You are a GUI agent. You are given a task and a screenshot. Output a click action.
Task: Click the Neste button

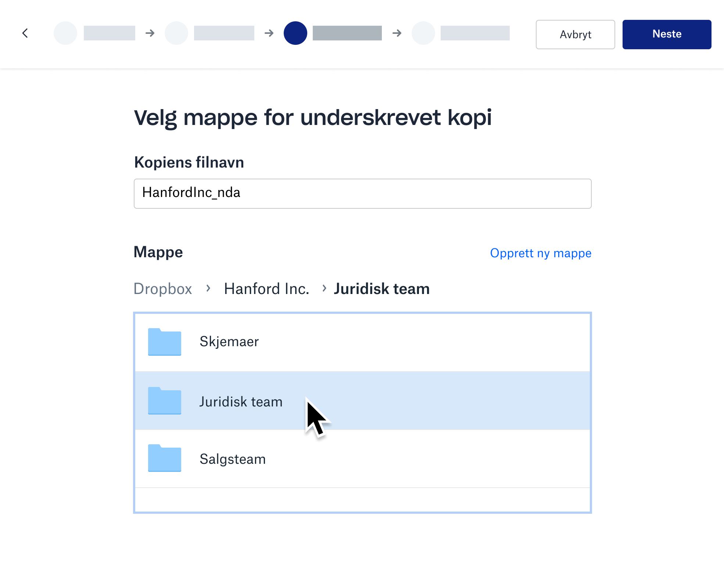[x=667, y=35]
